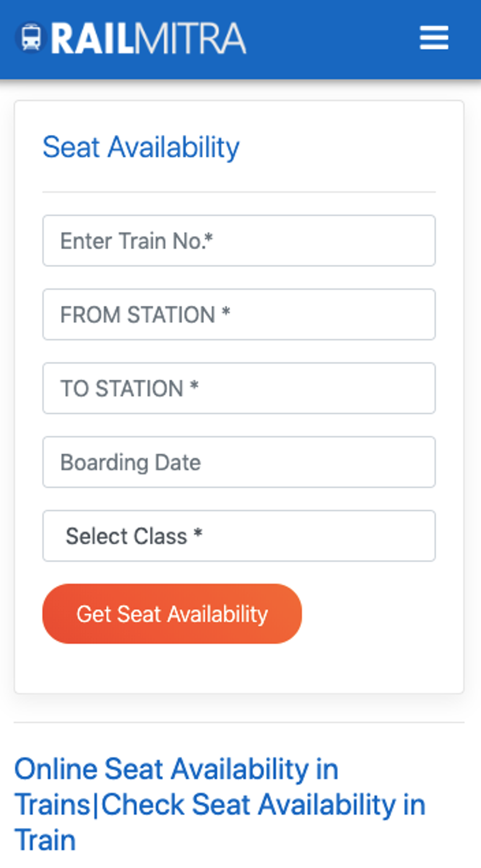
Task: Click the FROM STATION input box
Action: click(239, 315)
